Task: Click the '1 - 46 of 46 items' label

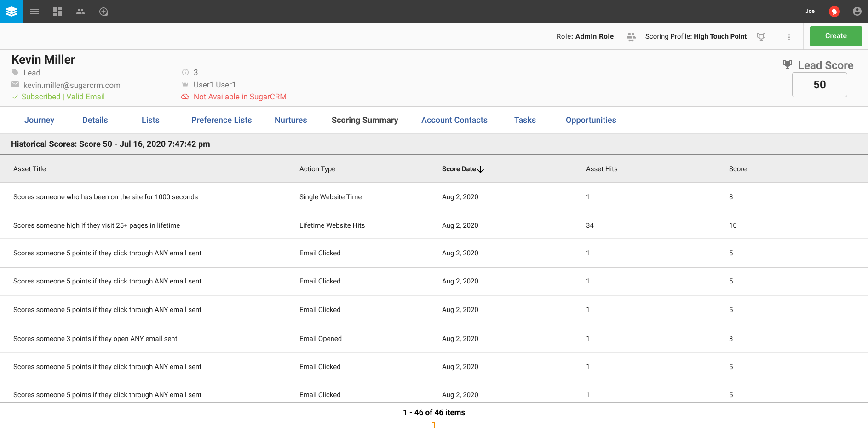Action: click(x=434, y=412)
